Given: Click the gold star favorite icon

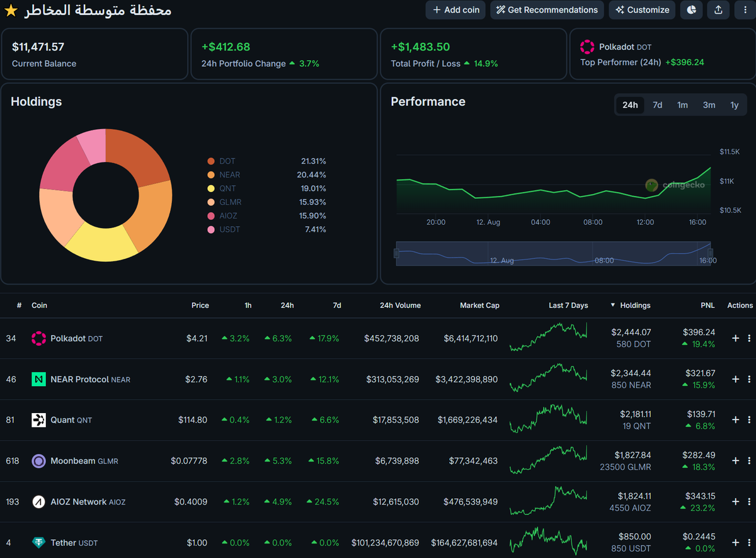Looking at the screenshot, I should click(x=11, y=11).
